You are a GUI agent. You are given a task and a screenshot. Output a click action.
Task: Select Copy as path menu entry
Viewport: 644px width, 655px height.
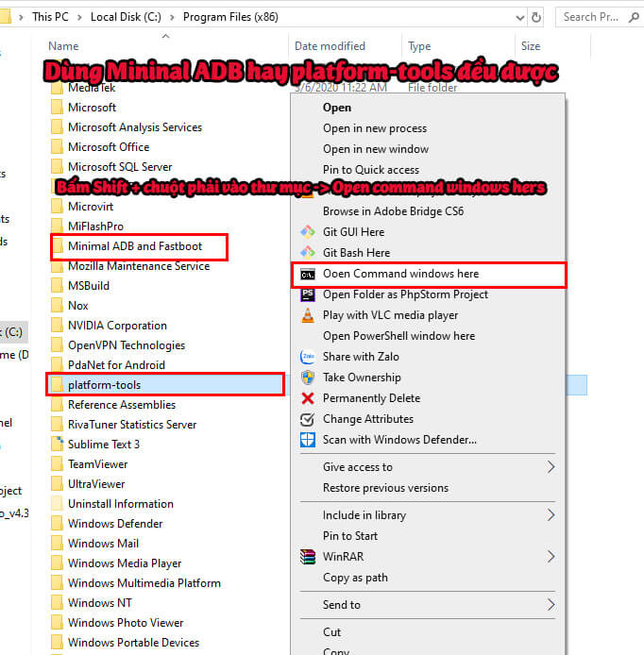click(355, 578)
